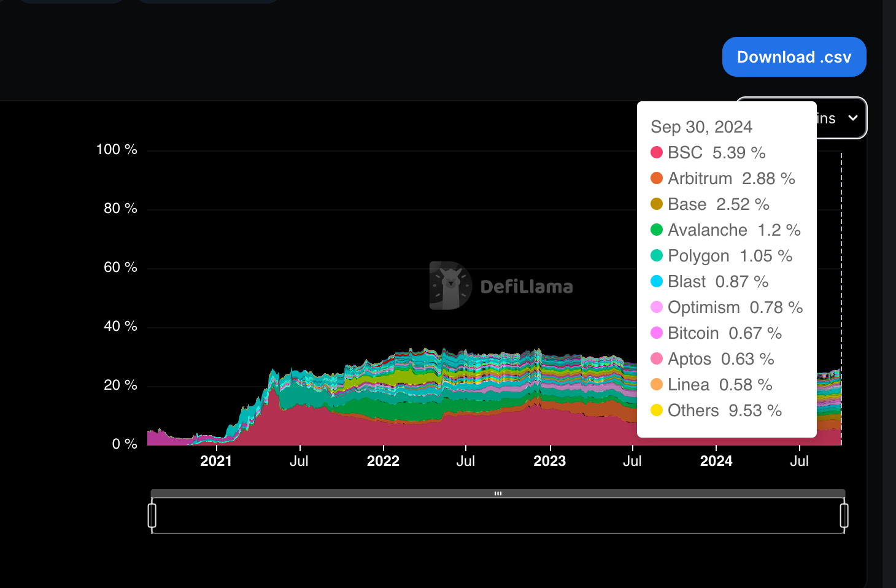The image size is (896, 588).
Task: Click the 2023 x-axis label
Action: [x=550, y=461]
